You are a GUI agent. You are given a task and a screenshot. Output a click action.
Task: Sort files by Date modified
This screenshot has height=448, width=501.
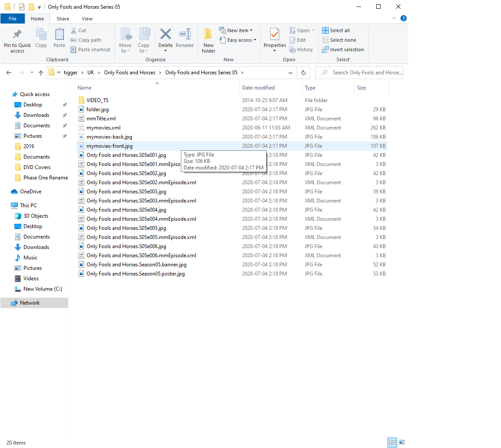pos(270,88)
